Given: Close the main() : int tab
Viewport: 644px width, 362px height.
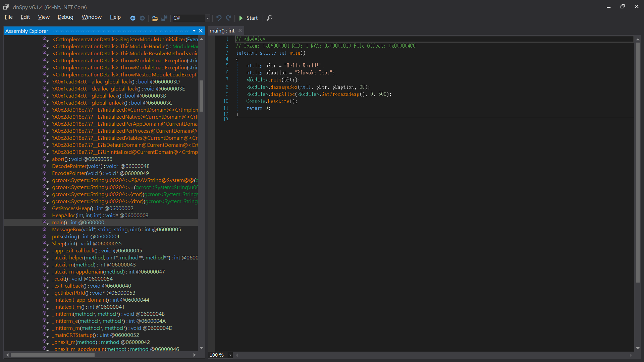Looking at the screenshot, I should pos(240,31).
